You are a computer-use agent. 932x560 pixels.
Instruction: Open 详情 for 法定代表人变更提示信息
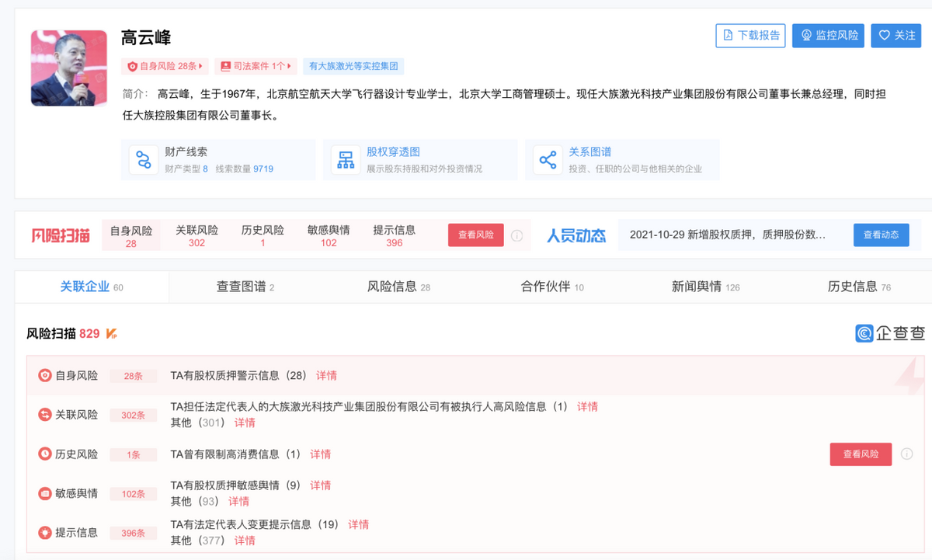pos(358,524)
